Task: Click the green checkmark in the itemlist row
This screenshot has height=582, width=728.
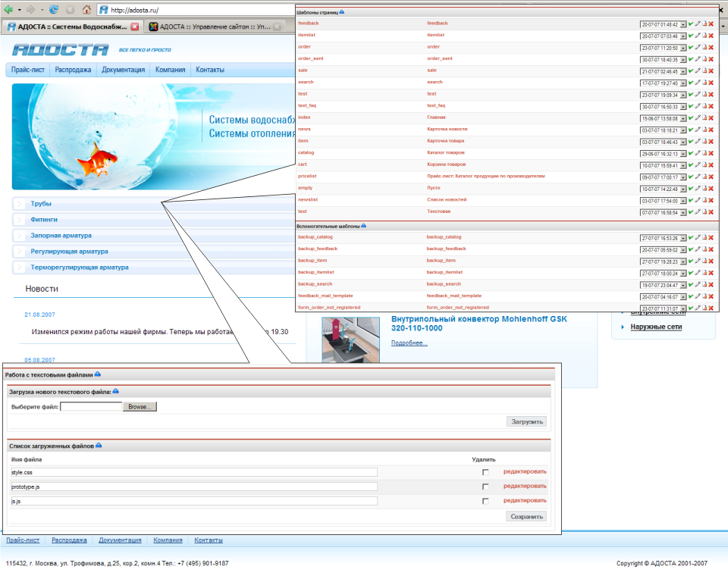Action: tap(691, 36)
